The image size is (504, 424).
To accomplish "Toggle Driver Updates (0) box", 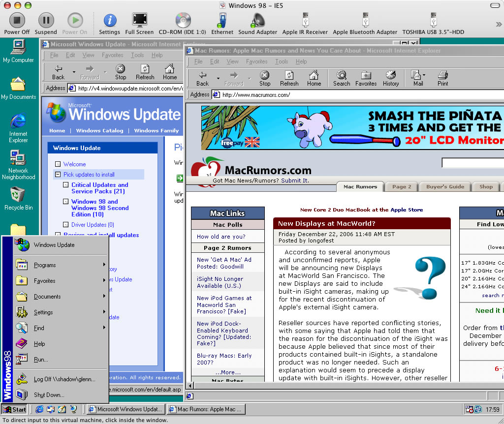I will [65, 224].
